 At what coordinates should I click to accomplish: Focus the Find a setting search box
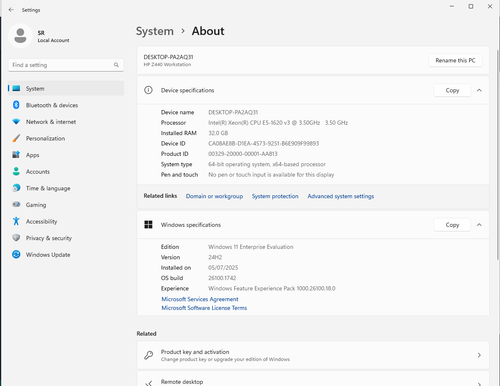click(x=66, y=65)
